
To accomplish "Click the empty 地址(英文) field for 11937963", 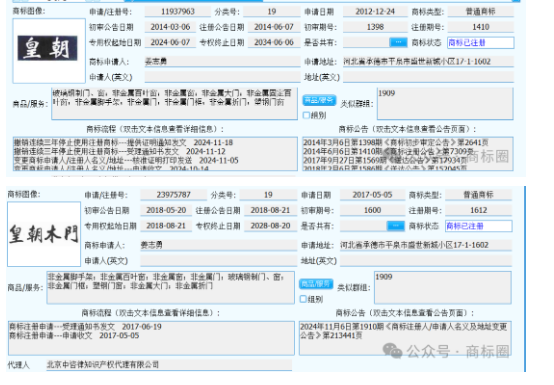I will click(428, 77).
